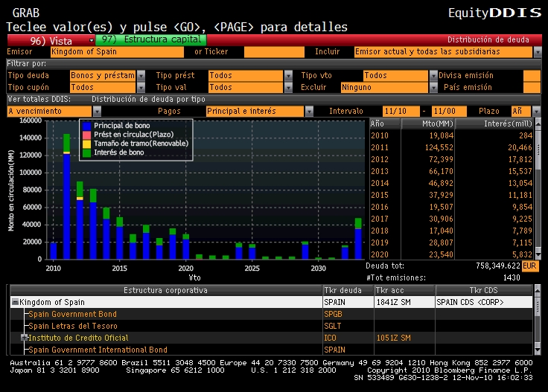Click the green Interés de bono swatch
This screenshot has width=548, height=392.
click(87, 152)
